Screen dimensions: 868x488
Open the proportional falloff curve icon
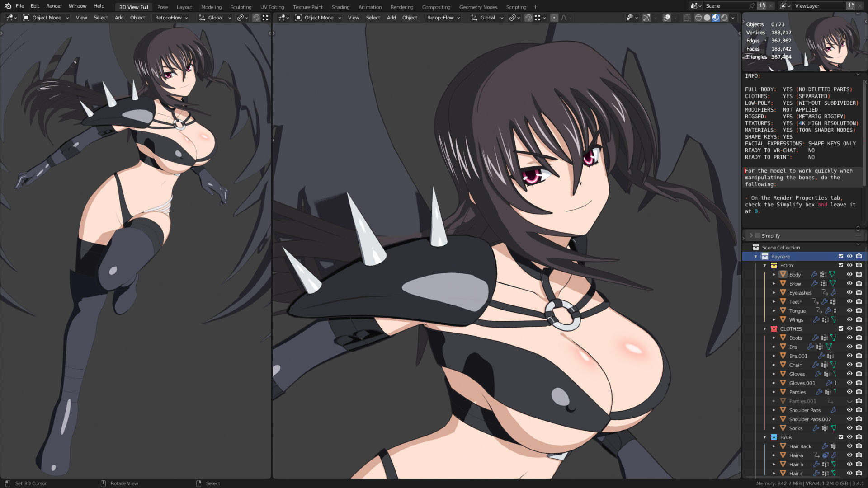(564, 18)
